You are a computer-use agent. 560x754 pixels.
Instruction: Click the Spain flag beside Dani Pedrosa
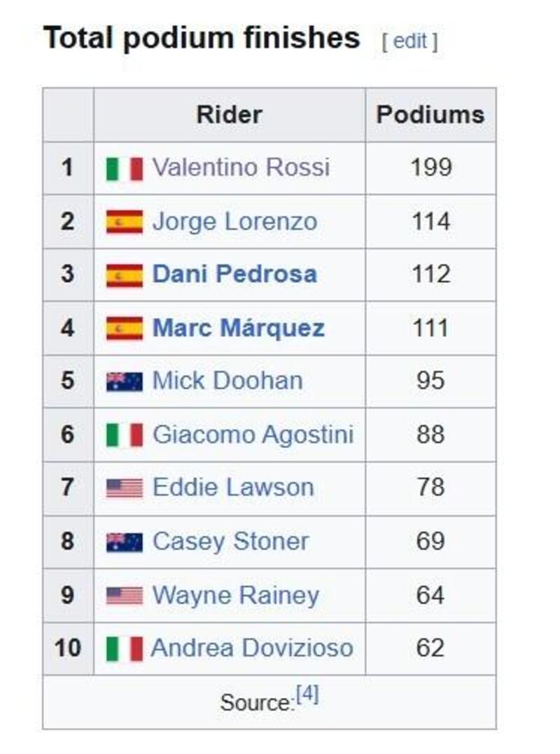tap(124, 275)
